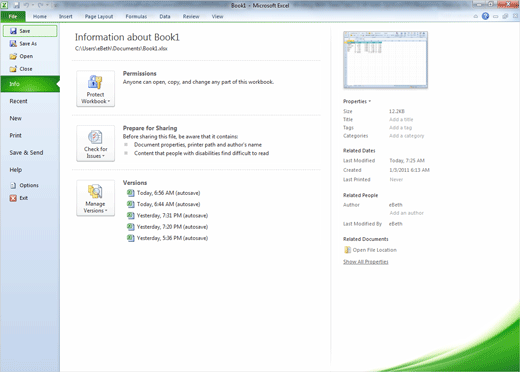The width and height of the screenshot is (520, 372).
Task: Click Excel icon beside Today 6:56 AM autosave
Action: pyautogui.click(x=131, y=193)
